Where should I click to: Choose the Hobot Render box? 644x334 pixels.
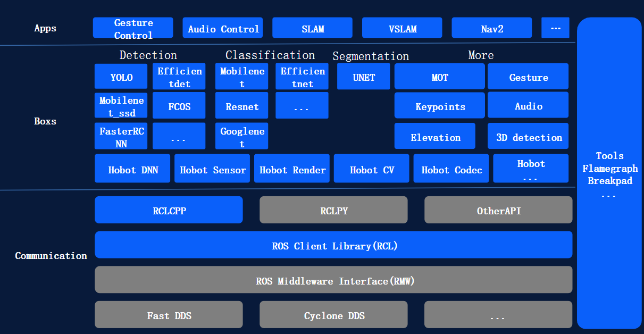[x=292, y=169]
